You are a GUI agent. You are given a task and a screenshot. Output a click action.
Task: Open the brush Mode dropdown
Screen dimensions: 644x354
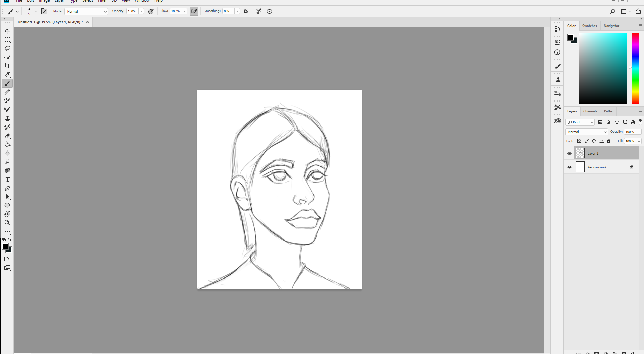pos(86,11)
